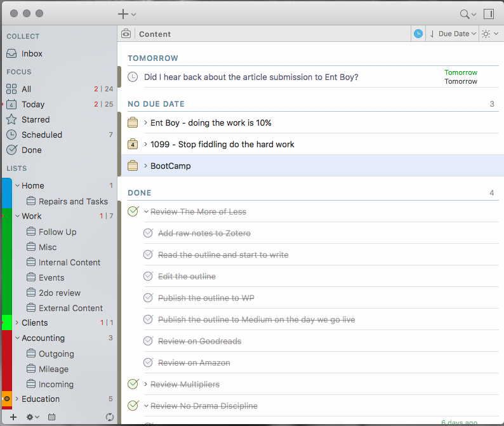Select Inbox in the sidebar

32,54
